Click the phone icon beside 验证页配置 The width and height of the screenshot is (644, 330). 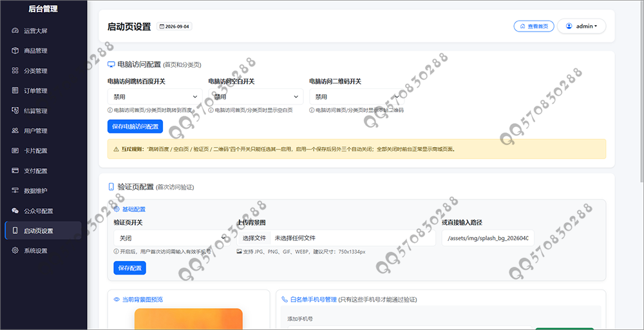click(111, 187)
